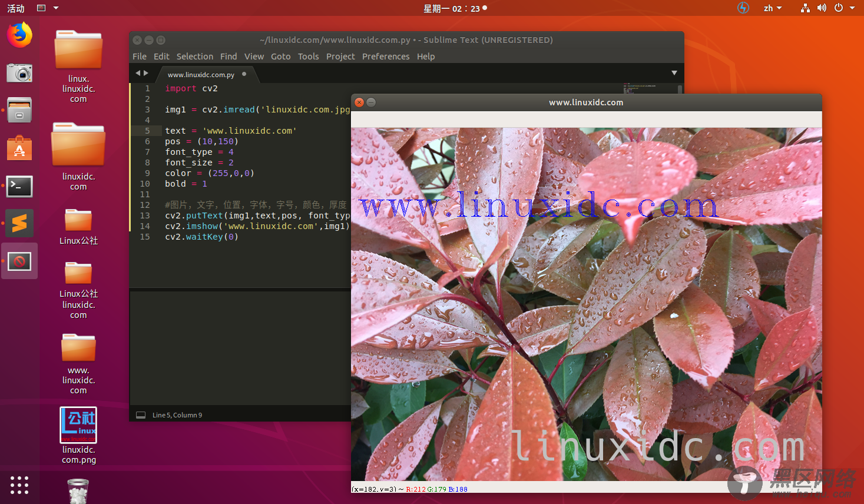Screen dimensions: 864x504
Task: Maximize the Sublime Text window
Action: point(161,40)
